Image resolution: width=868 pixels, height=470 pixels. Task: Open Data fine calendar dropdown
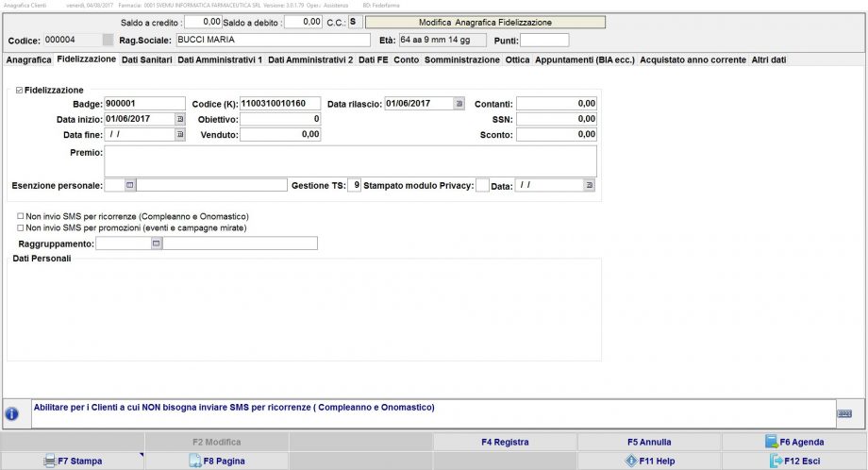(x=180, y=135)
